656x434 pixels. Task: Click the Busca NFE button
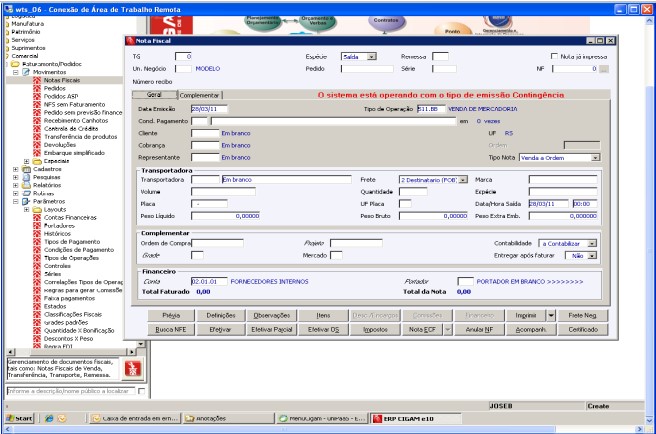pos(171,330)
